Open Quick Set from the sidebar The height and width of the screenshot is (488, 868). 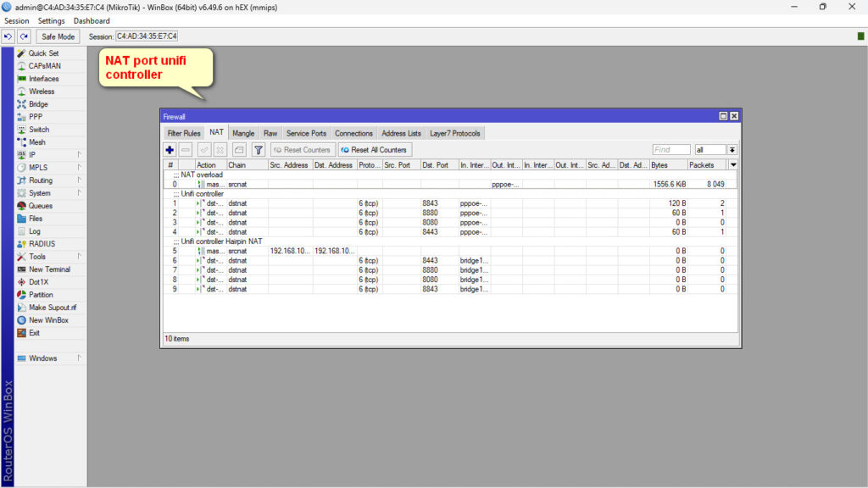pyautogui.click(x=43, y=53)
